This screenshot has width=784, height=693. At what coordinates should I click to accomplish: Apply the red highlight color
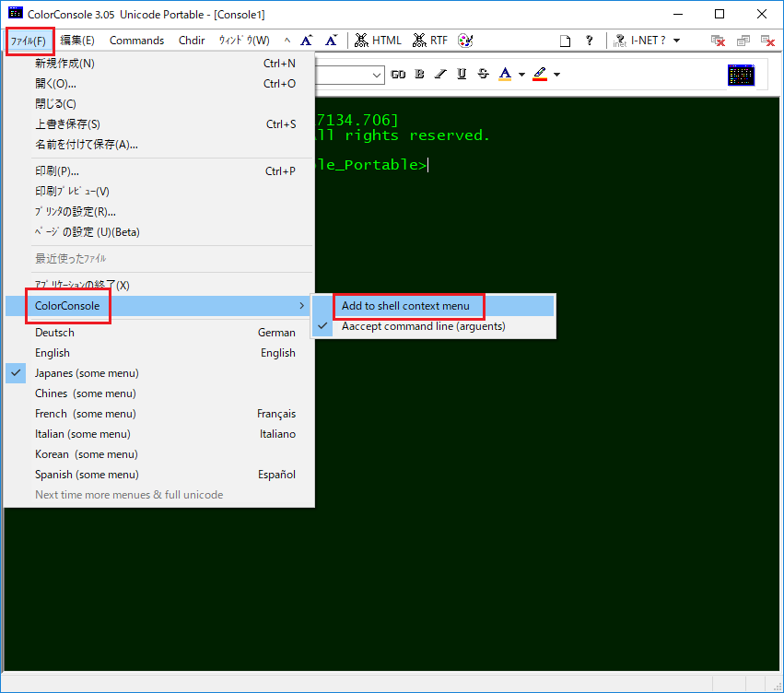(x=540, y=75)
